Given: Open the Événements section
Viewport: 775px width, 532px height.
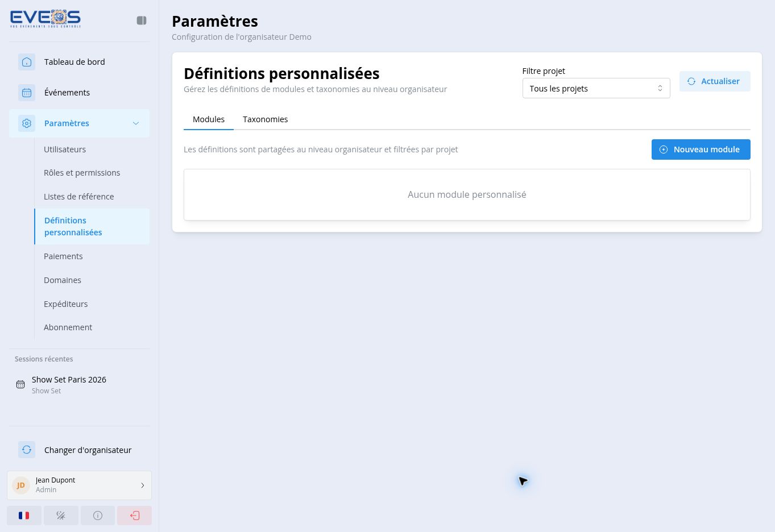Looking at the screenshot, I should click(x=79, y=93).
